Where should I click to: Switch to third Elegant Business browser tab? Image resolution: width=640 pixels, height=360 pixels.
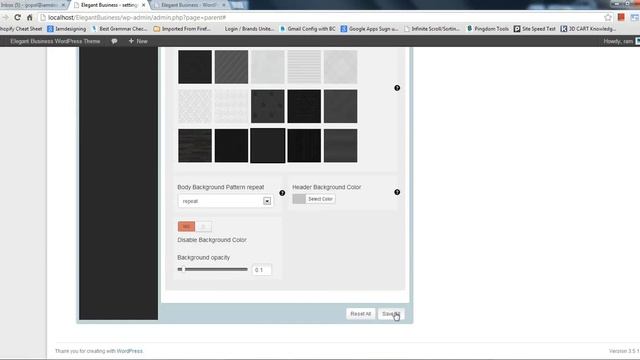pyautogui.click(x=189, y=5)
